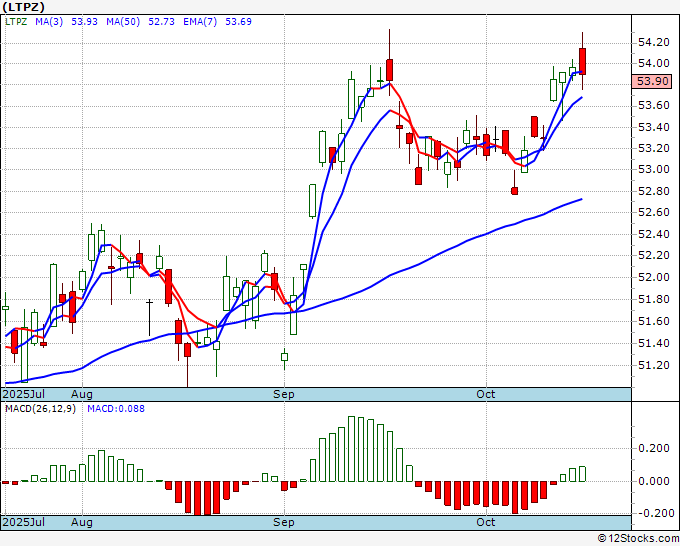
Task: Click the 51.20 price axis label
Action: 654,366
